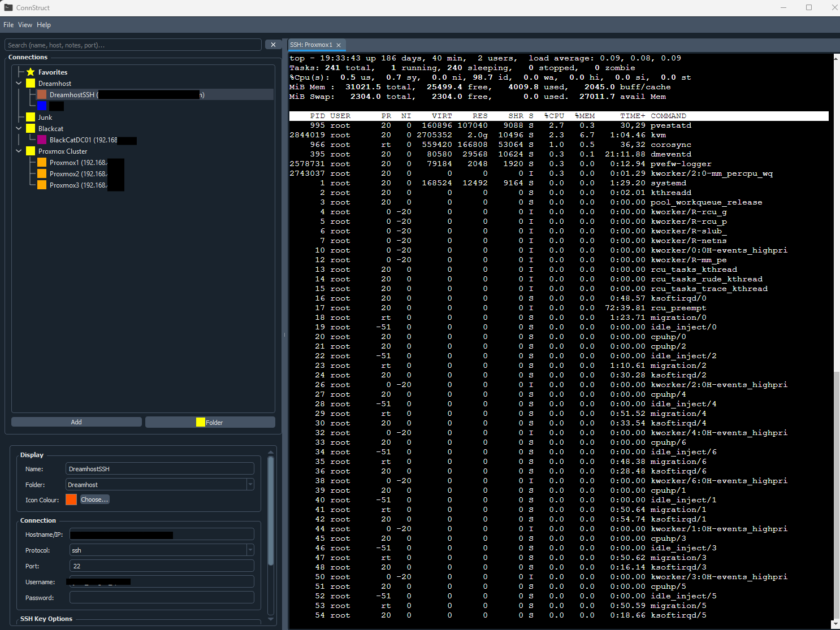Click the yellow Proxmox Cluster folder icon

click(x=31, y=151)
